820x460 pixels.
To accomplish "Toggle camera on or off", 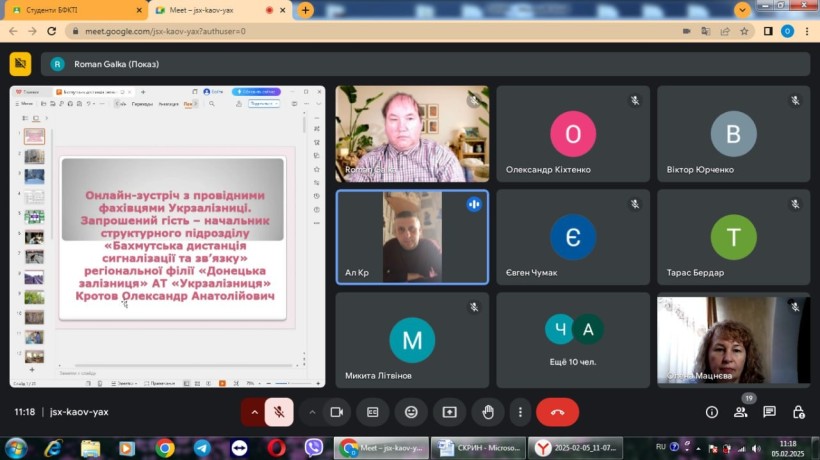I will pyautogui.click(x=336, y=412).
